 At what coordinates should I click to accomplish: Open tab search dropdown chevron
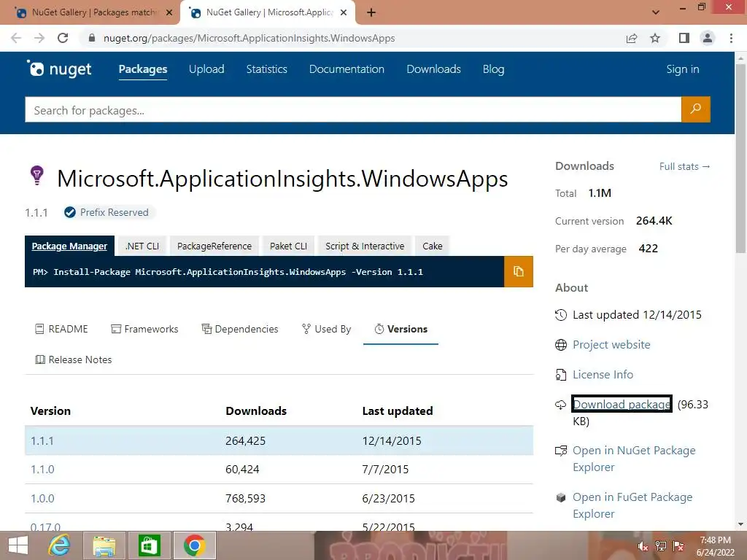[x=656, y=12]
